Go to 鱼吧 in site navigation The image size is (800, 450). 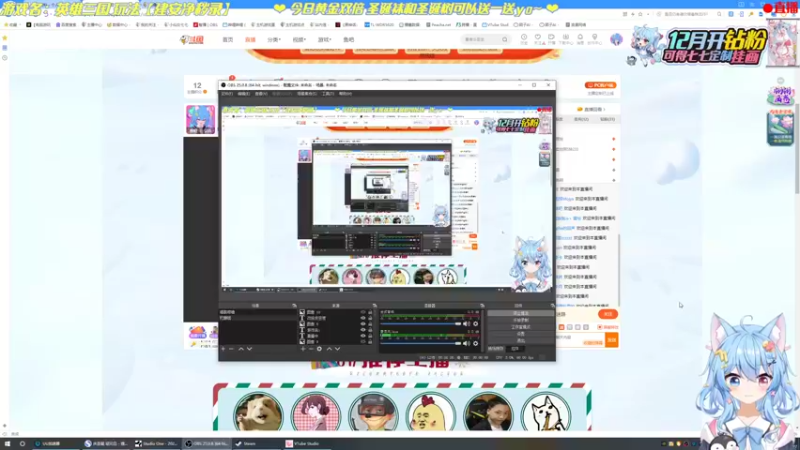tap(348, 39)
